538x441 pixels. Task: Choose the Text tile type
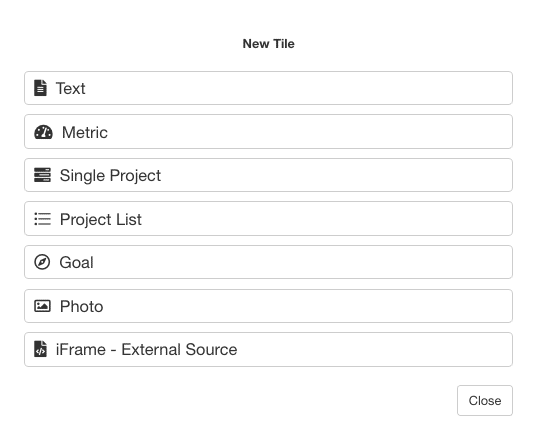pyautogui.click(x=268, y=88)
